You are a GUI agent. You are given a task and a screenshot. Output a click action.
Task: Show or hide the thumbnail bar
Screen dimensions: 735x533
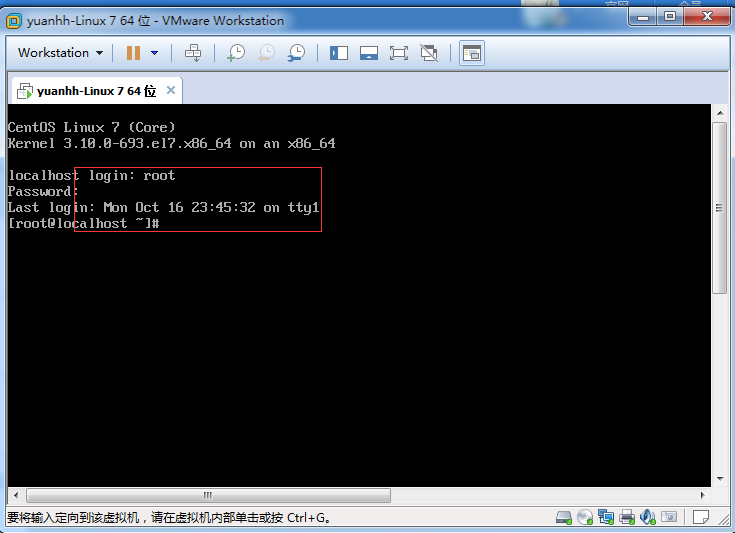(369, 53)
